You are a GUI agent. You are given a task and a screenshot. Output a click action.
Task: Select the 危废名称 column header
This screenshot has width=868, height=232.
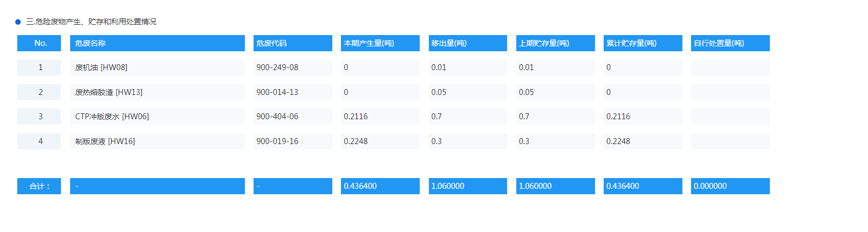click(157, 43)
